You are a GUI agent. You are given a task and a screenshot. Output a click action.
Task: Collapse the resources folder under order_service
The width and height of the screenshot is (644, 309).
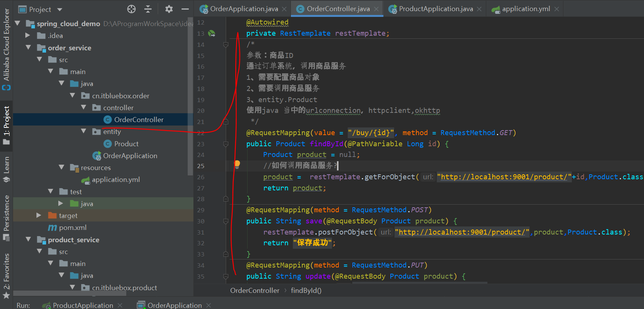point(61,167)
